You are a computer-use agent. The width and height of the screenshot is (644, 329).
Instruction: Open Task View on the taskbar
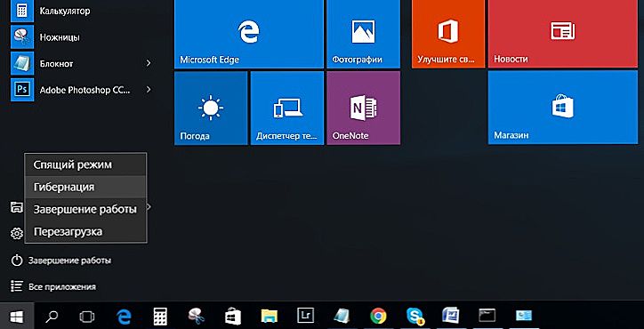[86, 317]
